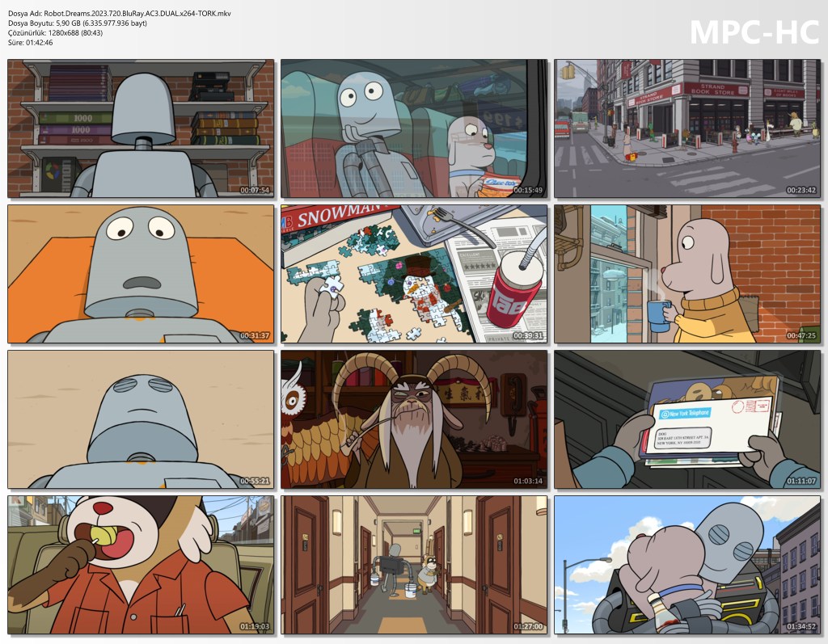The width and height of the screenshot is (828, 644).
Task: Click the 01:27:00 timestamp label
Action: pos(527,626)
